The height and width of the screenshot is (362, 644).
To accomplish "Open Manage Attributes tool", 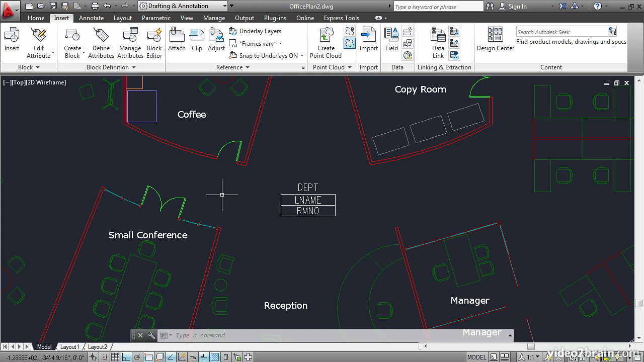I will (130, 43).
